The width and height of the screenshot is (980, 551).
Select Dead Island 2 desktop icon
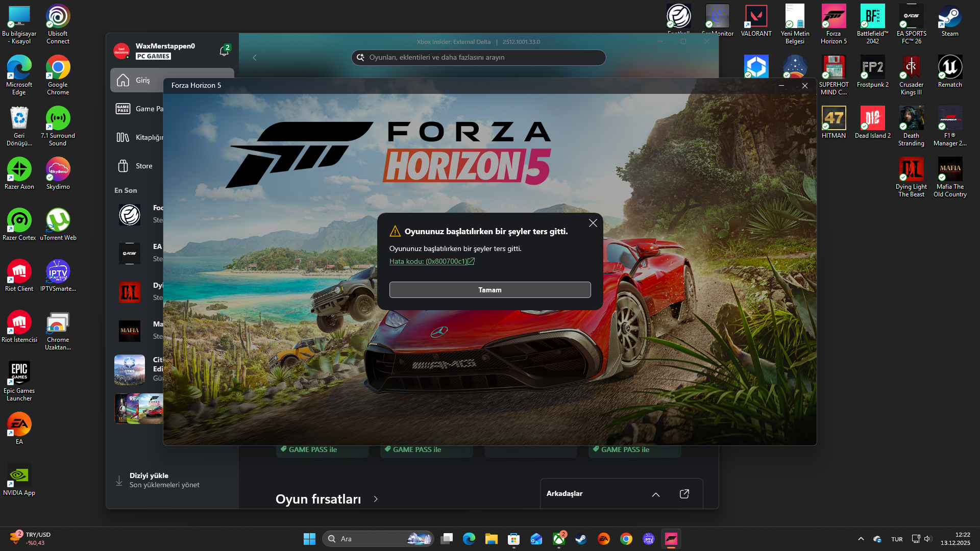(872, 122)
